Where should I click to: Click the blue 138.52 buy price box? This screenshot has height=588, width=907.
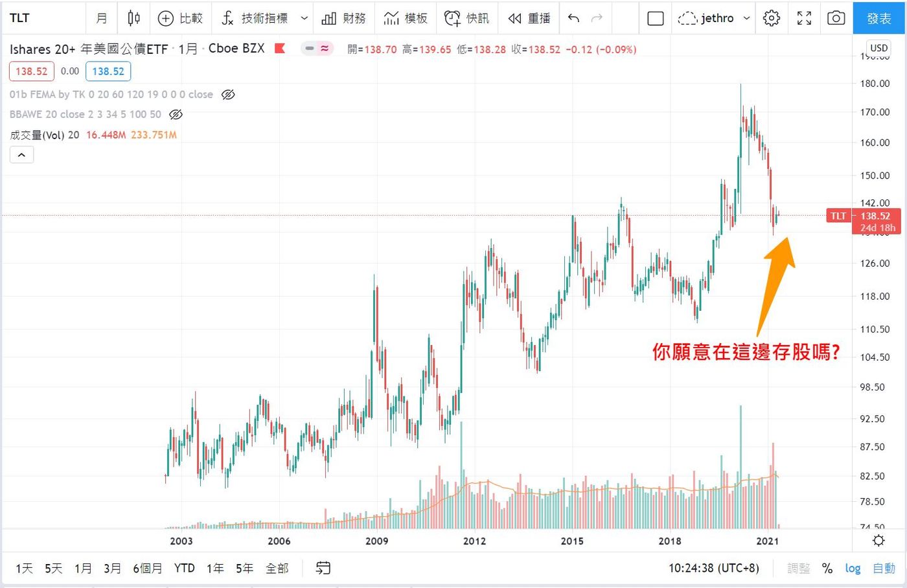click(108, 71)
